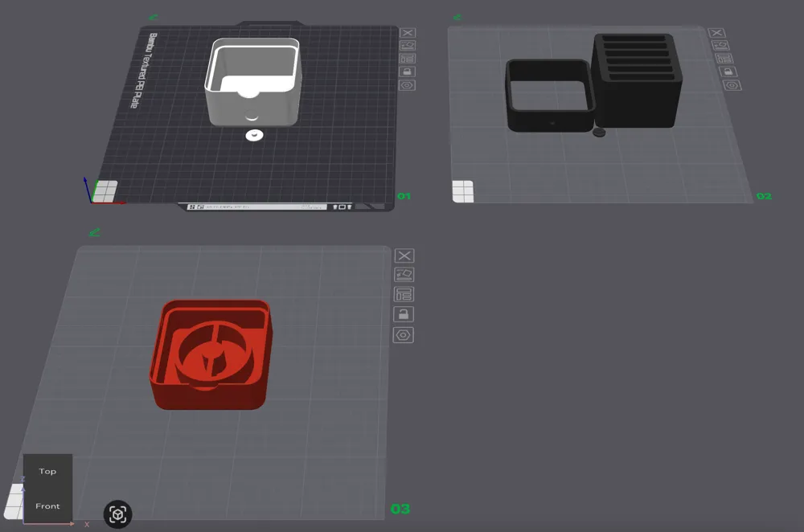804x532 pixels.
Task: Select the small white disc on plate 01
Action: click(254, 135)
